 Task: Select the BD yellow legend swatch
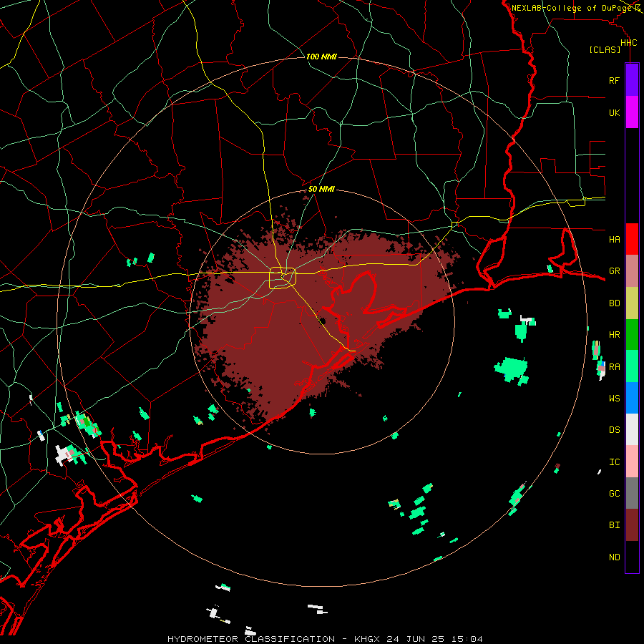[632, 303]
